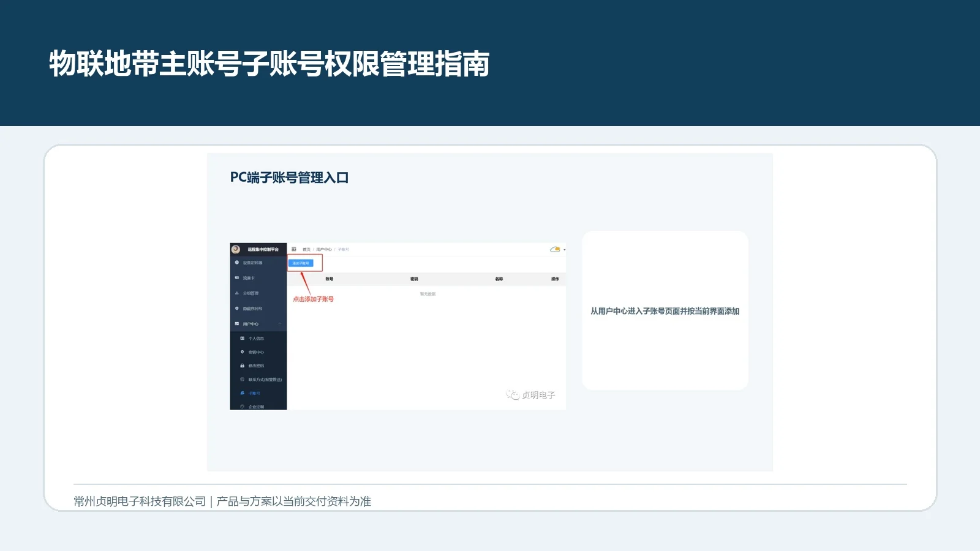This screenshot has width=980, height=551.
Task: Click the 修改密码 lock icon
Action: (x=243, y=366)
